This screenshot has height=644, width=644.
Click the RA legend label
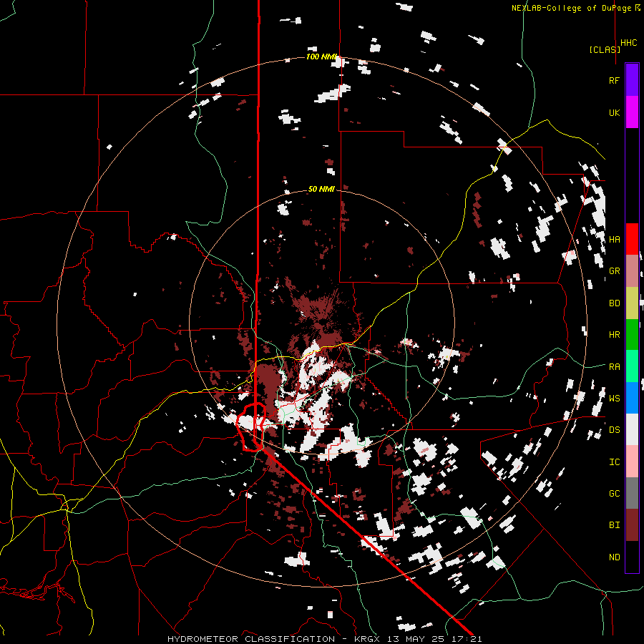tap(614, 367)
